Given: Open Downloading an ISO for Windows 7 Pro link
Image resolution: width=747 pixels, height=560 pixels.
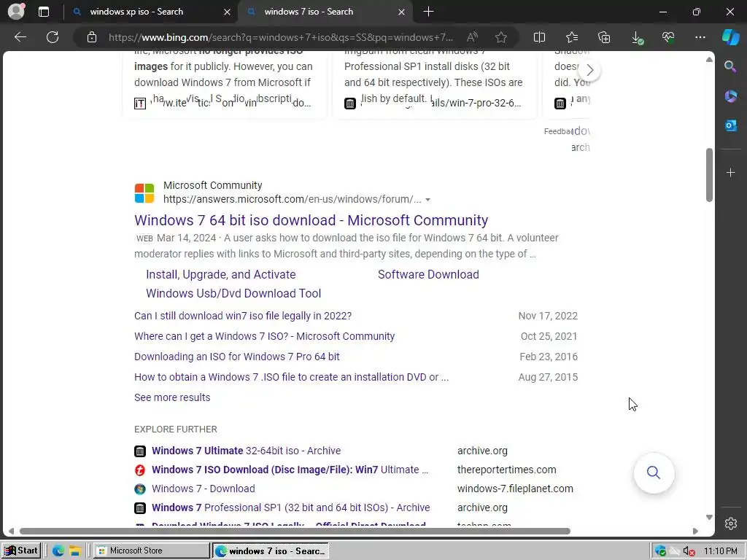Looking at the screenshot, I should tap(237, 357).
